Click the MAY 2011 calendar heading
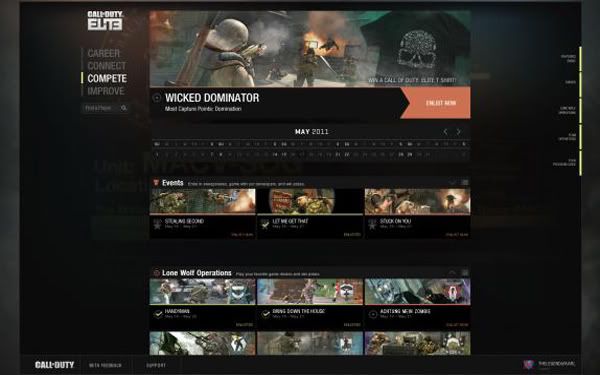The image size is (600, 375). pyautogui.click(x=311, y=132)
